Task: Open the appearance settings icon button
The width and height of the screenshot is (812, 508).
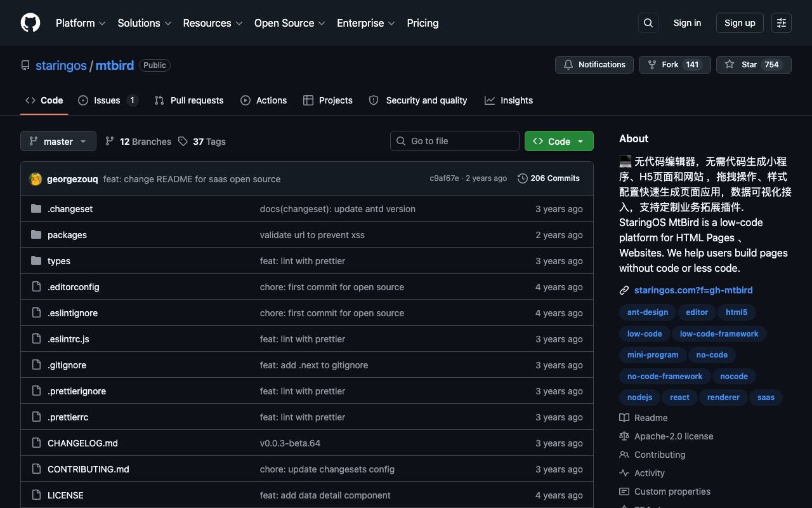Action: 782,23
